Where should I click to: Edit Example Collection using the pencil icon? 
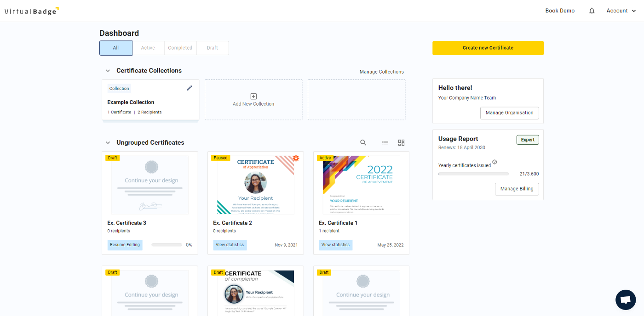pos(189,88)
